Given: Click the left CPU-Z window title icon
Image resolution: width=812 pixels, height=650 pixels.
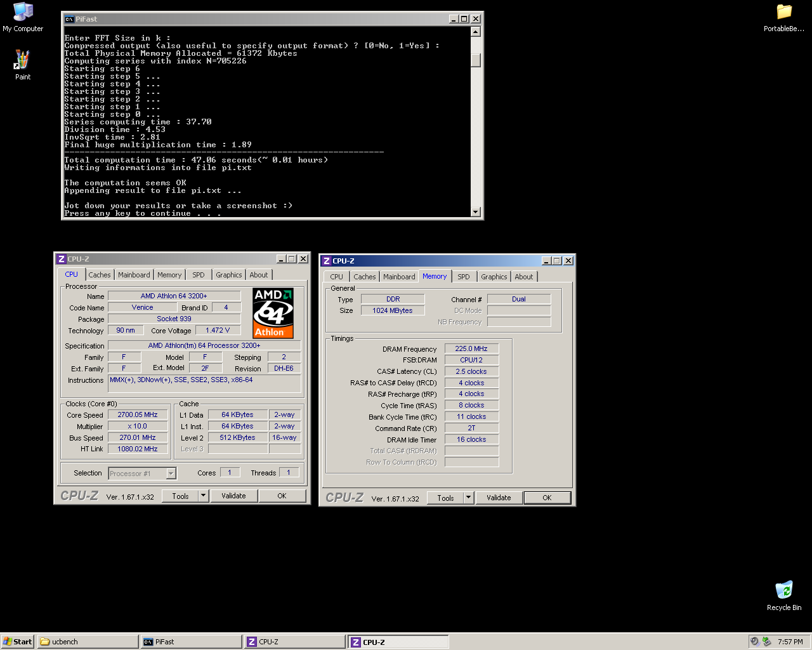Looking at the screenshot, I should click(62, 259).
